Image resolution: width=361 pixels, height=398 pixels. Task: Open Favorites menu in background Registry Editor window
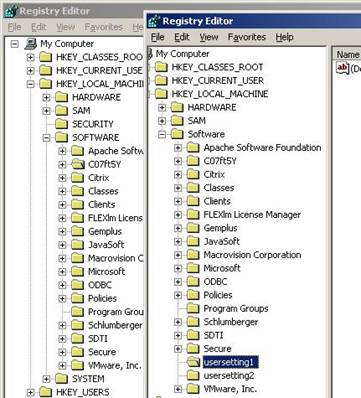[103, 27]
